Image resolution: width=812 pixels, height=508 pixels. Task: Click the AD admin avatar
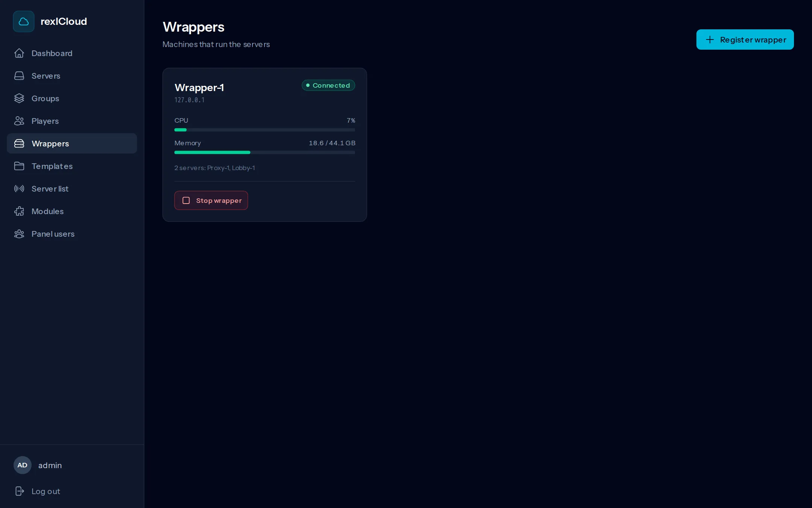click(23, 465)
